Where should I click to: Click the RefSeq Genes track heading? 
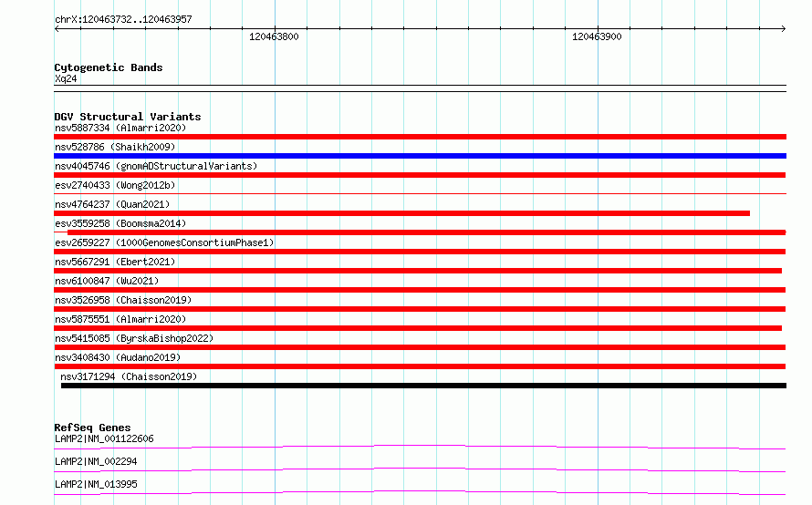tap(92, 428)
